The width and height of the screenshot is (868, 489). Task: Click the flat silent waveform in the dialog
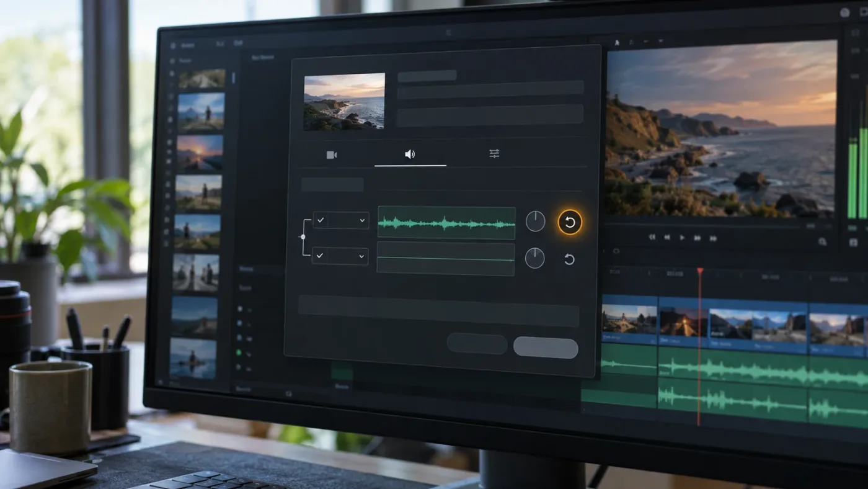click(x=446, y=259)
